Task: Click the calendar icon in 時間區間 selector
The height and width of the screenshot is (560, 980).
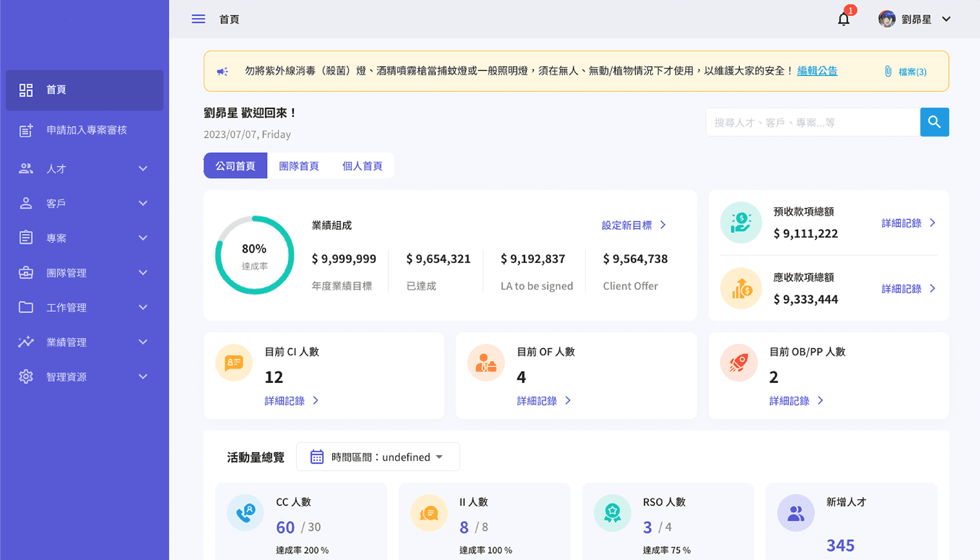Action: coord(316,456)
